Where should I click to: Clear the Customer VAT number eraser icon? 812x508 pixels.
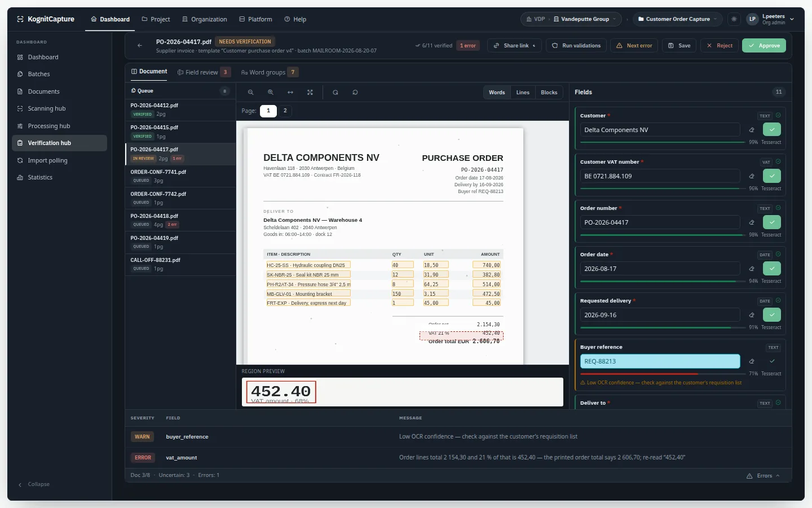(x=752, y=176)
